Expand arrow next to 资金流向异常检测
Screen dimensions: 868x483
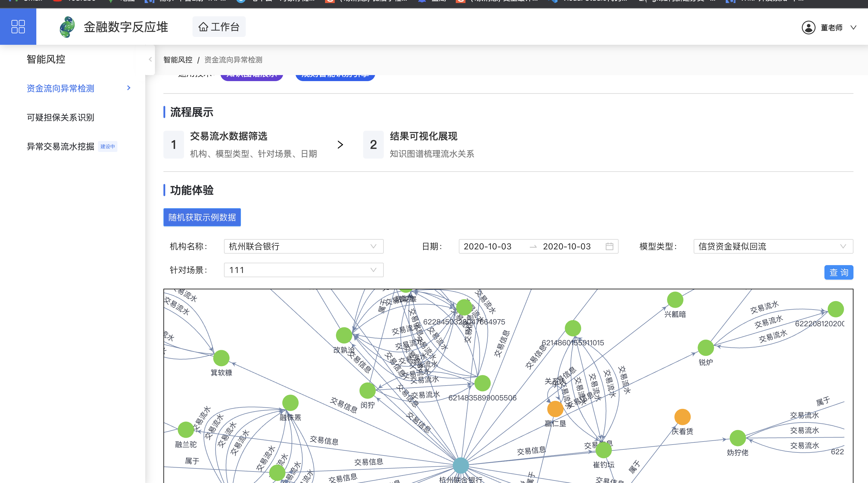coord(129,88)
